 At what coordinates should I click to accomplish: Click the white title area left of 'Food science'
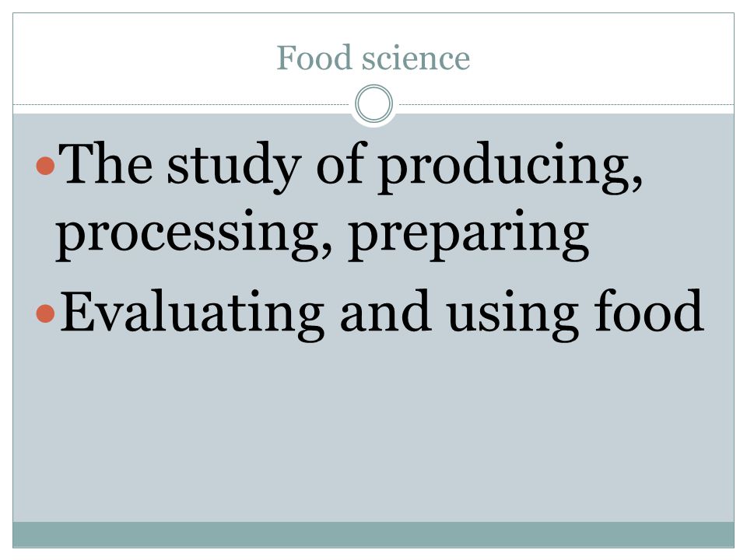[x=143, y=57]
